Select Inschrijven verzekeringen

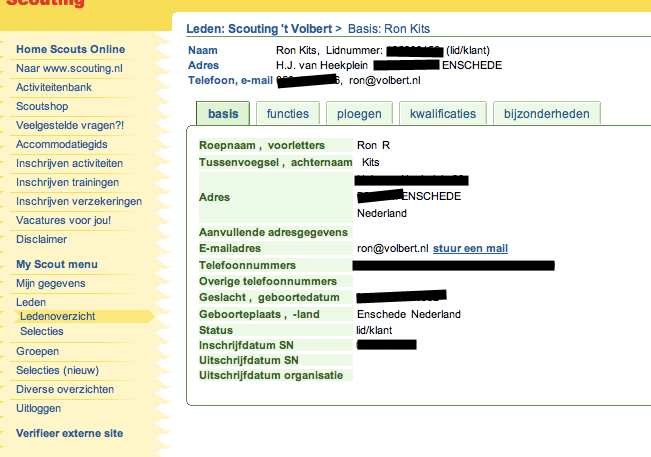79,202
